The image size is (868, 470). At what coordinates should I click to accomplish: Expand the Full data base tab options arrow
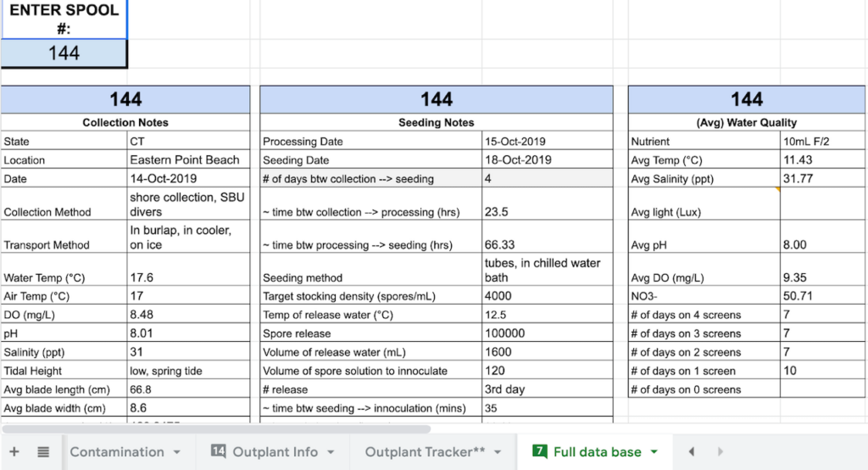(654, 452)
